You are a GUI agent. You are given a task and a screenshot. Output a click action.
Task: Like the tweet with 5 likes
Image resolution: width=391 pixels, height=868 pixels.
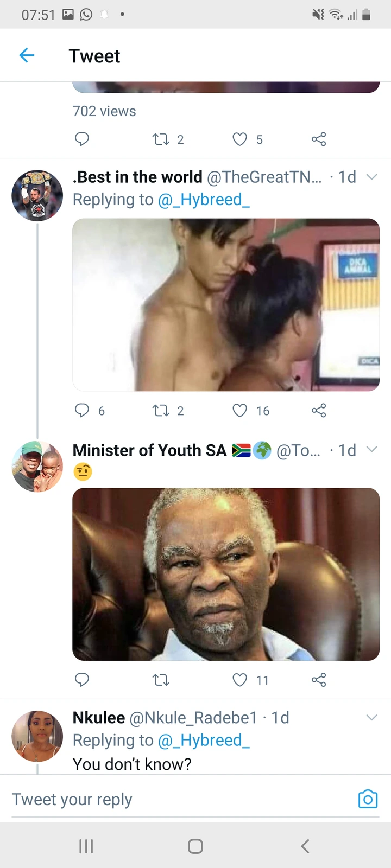click(x=240, y=139)
